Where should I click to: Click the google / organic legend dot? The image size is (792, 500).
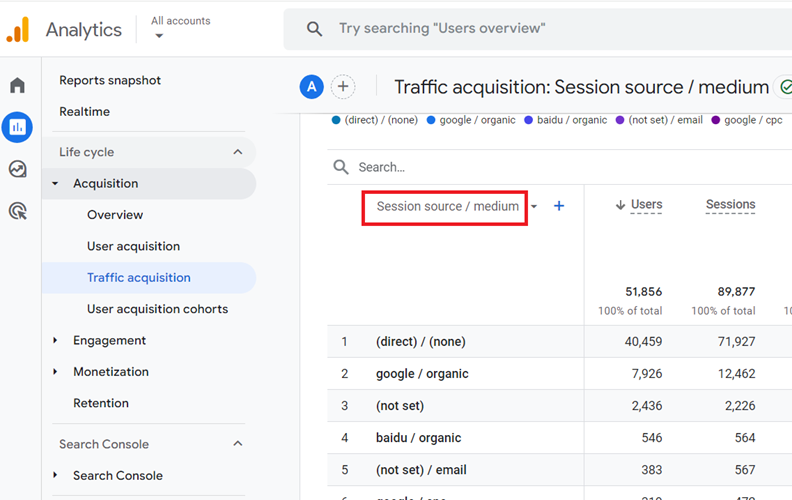click(431, 120)
